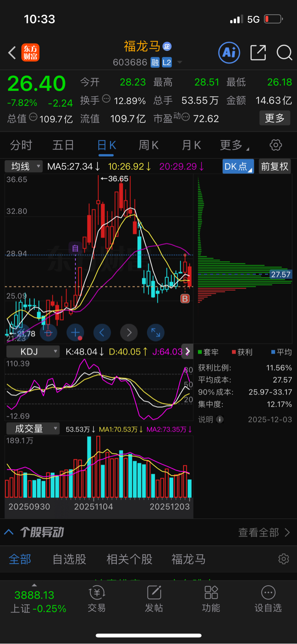Switch to 分时 tab
Screen dimensions: 297x644
coord(21,145)
